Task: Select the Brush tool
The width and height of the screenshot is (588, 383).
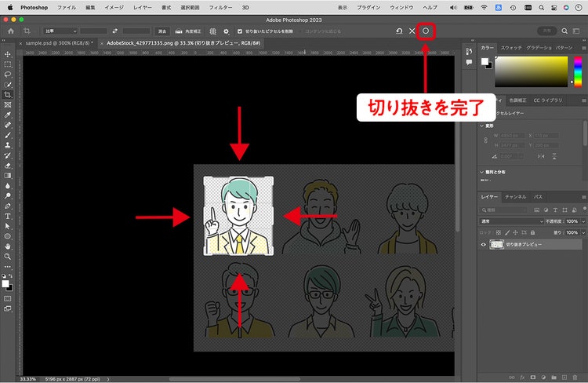Action: [x=8, y=135]
